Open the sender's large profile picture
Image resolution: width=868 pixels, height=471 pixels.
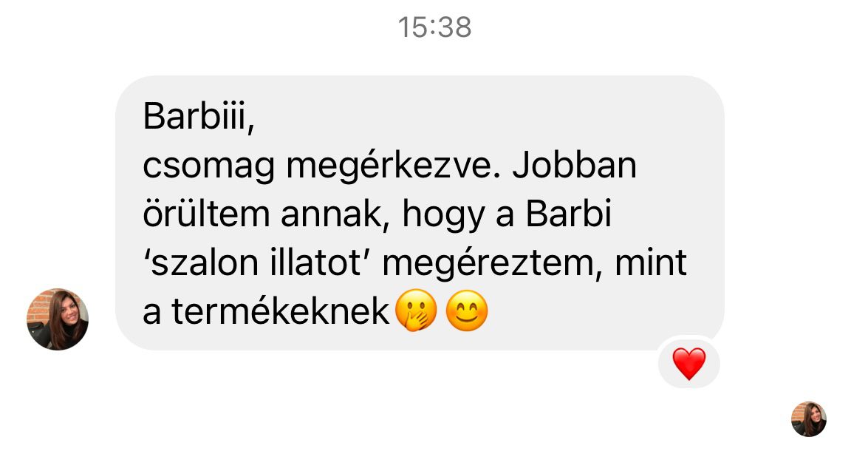[x=58, y=319]
